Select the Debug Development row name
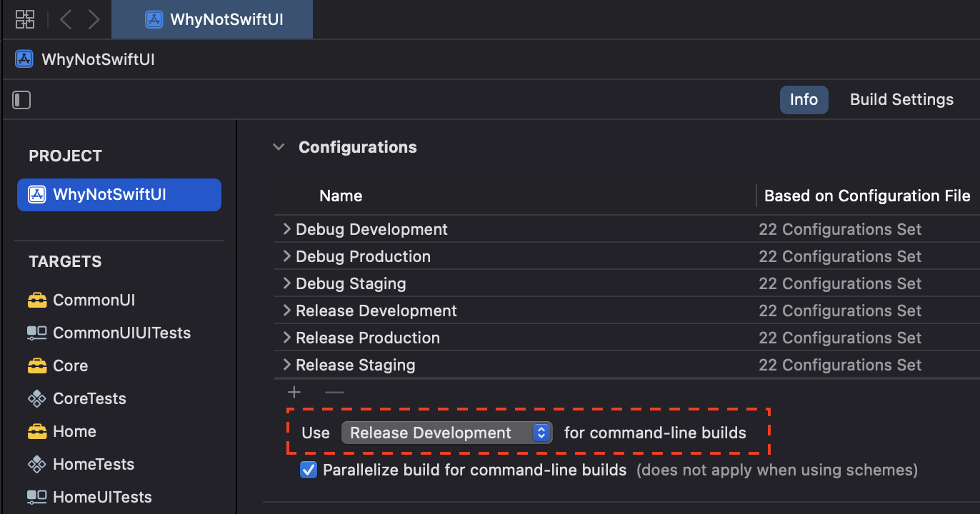Viewport: 980px width, 514px height. (x=371, y=229)
